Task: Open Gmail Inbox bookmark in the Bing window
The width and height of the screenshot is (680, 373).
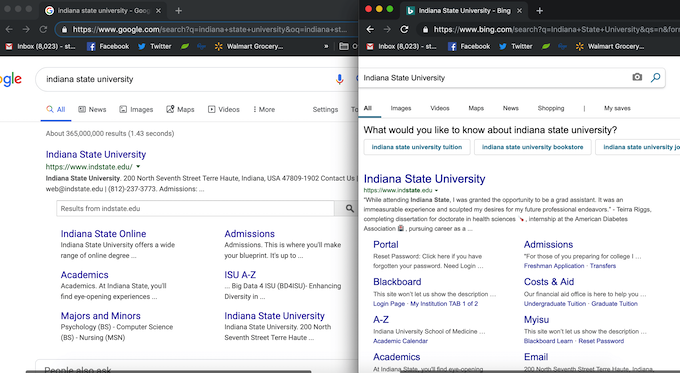Action: point(401,46)
